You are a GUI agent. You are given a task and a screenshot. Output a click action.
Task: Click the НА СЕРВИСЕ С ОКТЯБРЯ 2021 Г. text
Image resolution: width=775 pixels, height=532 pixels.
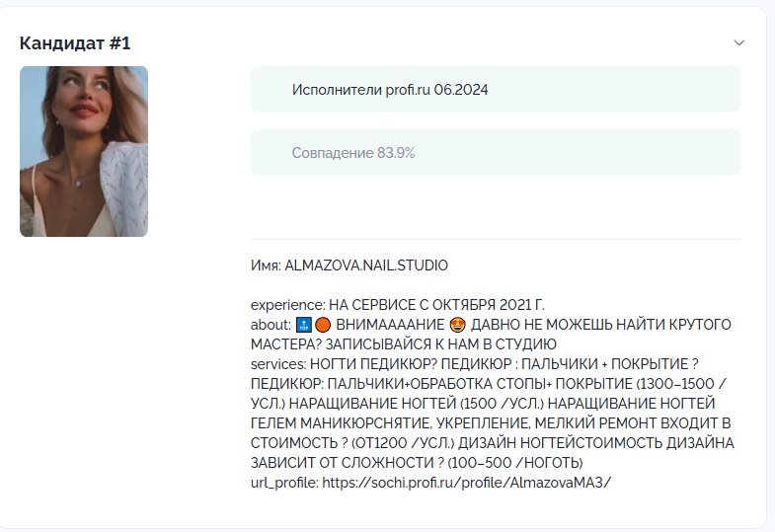[437, 305]
